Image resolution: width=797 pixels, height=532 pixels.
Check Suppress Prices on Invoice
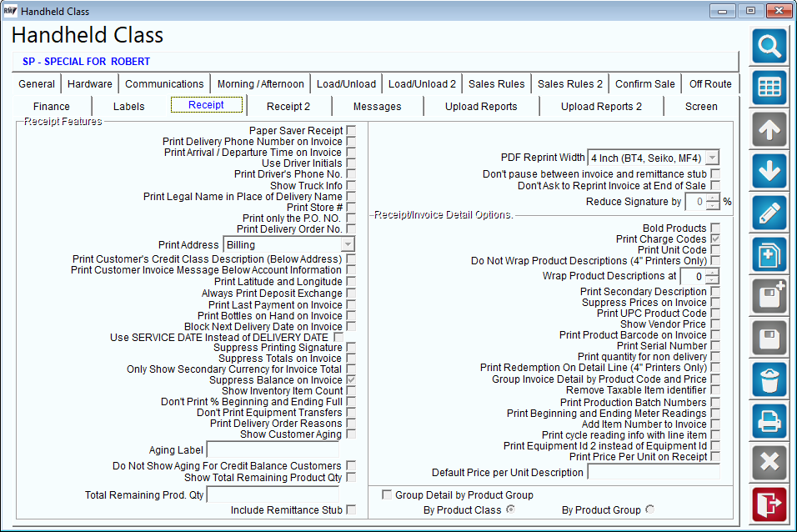715,302
